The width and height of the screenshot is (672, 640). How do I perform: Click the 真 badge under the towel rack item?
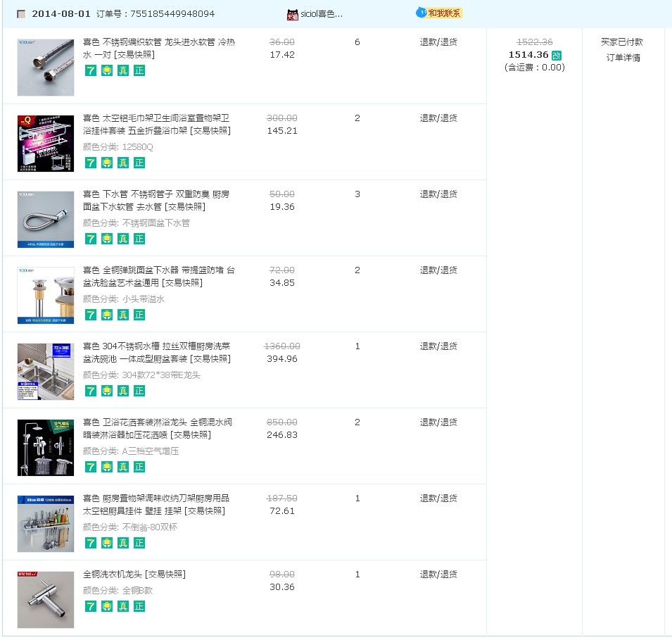(123, 163)
